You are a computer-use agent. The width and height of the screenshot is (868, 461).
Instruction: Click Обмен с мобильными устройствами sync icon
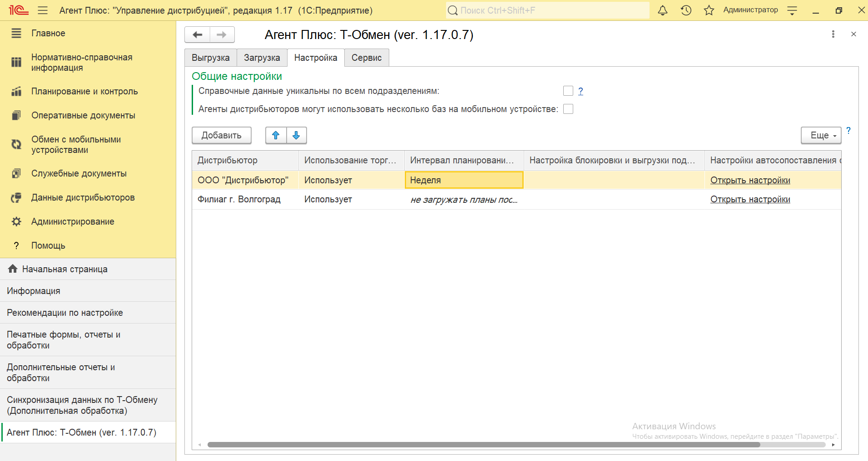pyautogui.click(x=16, y=144)
